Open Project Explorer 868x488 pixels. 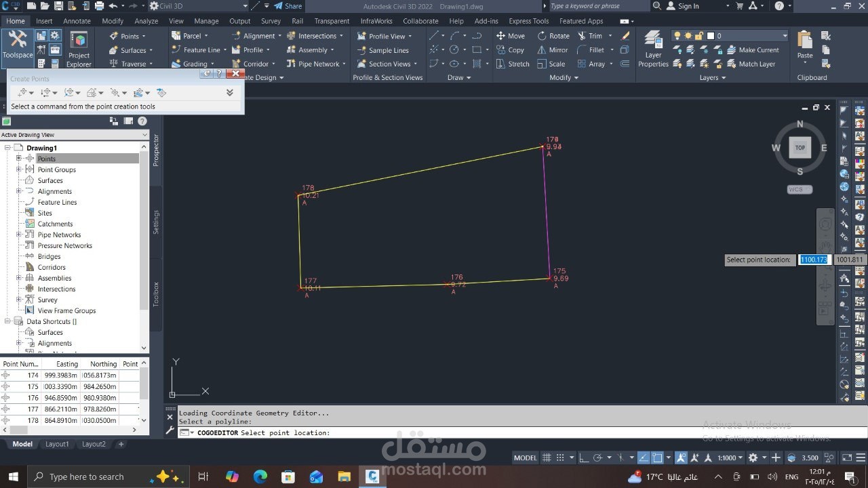click(79, 49)
